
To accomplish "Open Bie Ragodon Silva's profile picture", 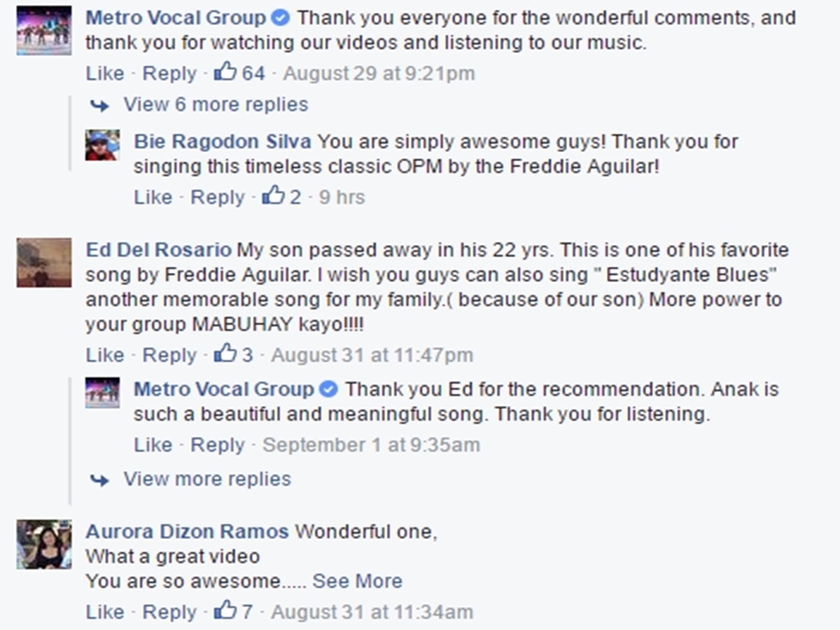I will coord(102,146).
